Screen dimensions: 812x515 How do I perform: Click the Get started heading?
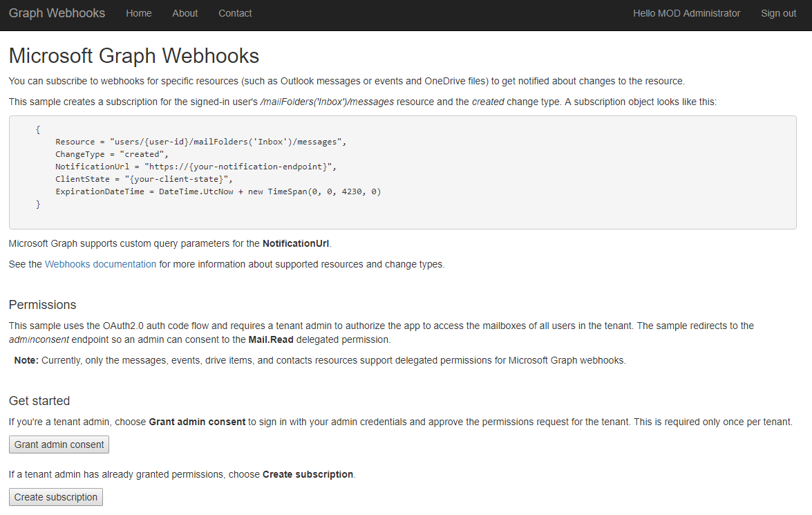pyautogui.click(x=39, y=401)
